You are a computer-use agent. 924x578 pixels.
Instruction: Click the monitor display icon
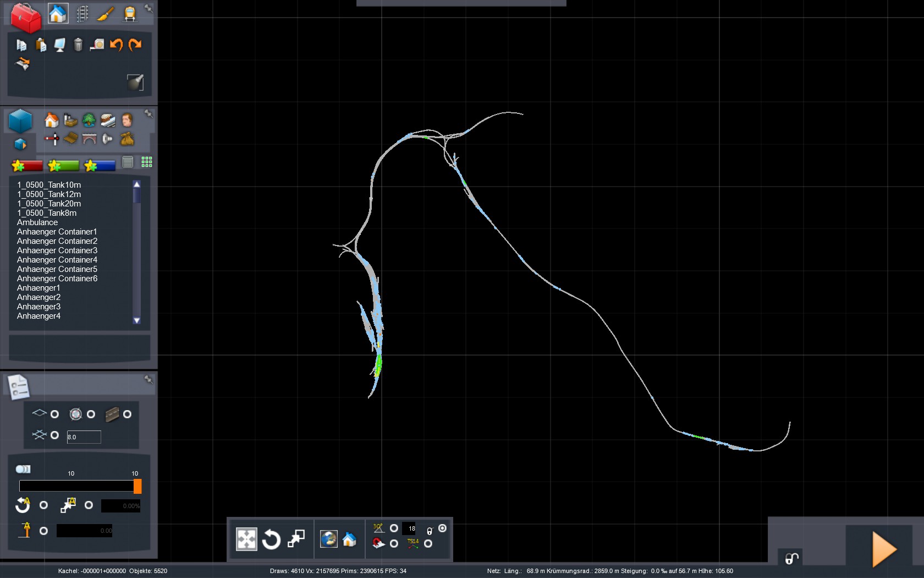tap(59, 45)
